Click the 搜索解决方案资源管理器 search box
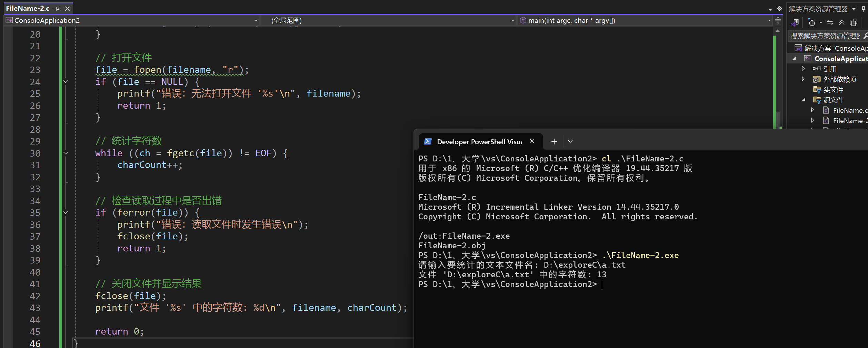The image size is (868, 348). (825, 36)
